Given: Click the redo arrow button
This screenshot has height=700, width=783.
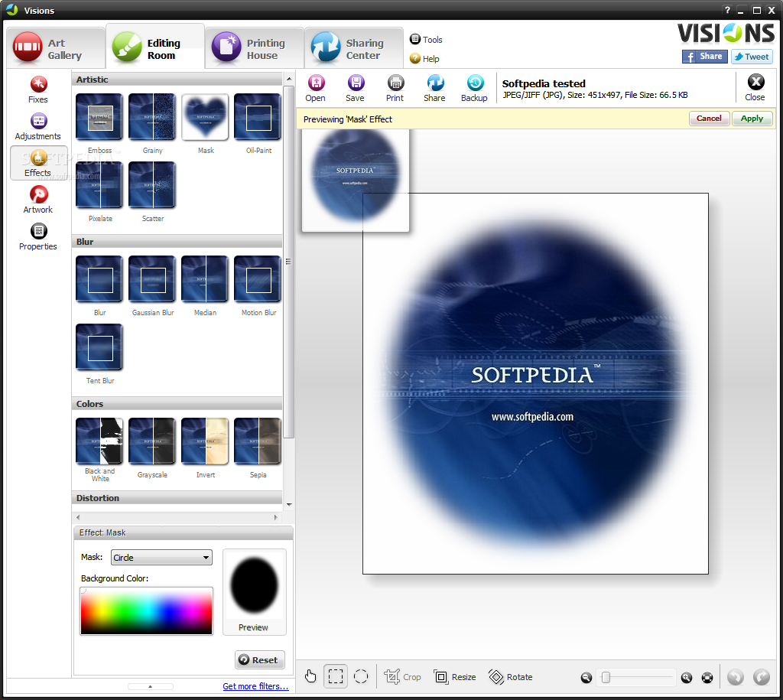Looking at the screenshot, I should pyautogui.click(x=761, y=677).
